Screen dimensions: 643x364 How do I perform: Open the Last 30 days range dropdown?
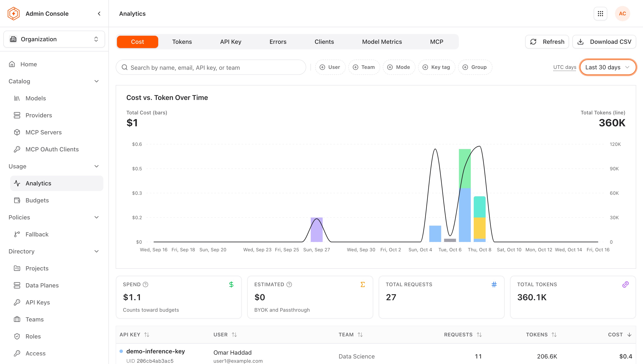click(607, 67)
